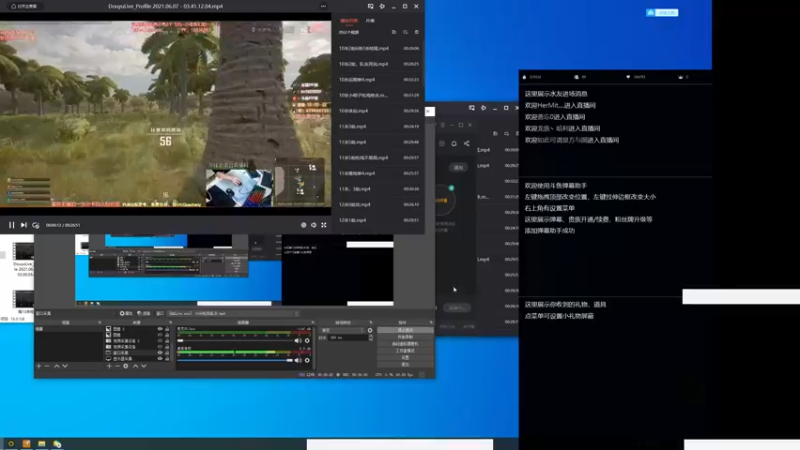Step the transition duration value

pos(370,338)
